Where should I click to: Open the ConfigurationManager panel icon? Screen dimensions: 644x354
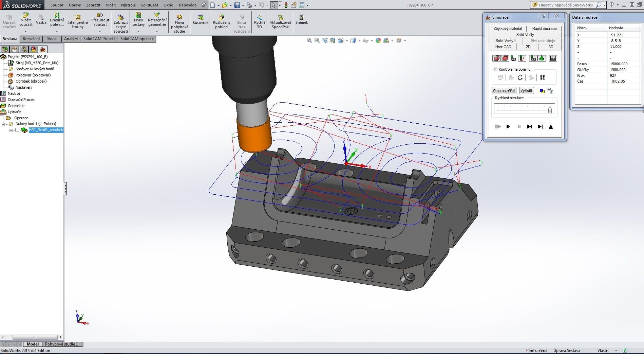(24, 49)
